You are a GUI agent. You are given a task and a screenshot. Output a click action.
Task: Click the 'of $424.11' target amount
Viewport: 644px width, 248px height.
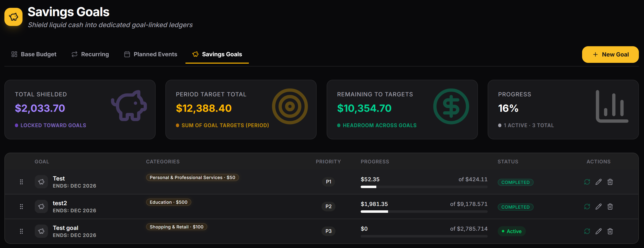[x=473, y=179]
